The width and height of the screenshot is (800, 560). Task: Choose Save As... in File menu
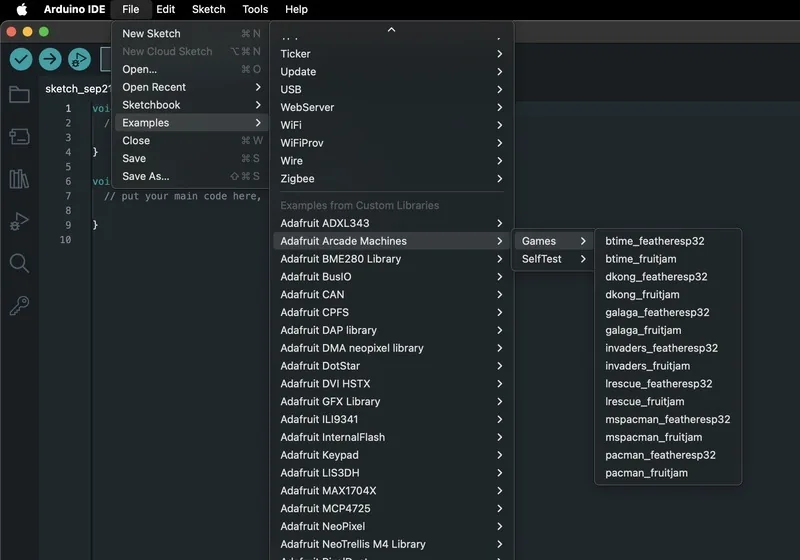tap(191, 176)
